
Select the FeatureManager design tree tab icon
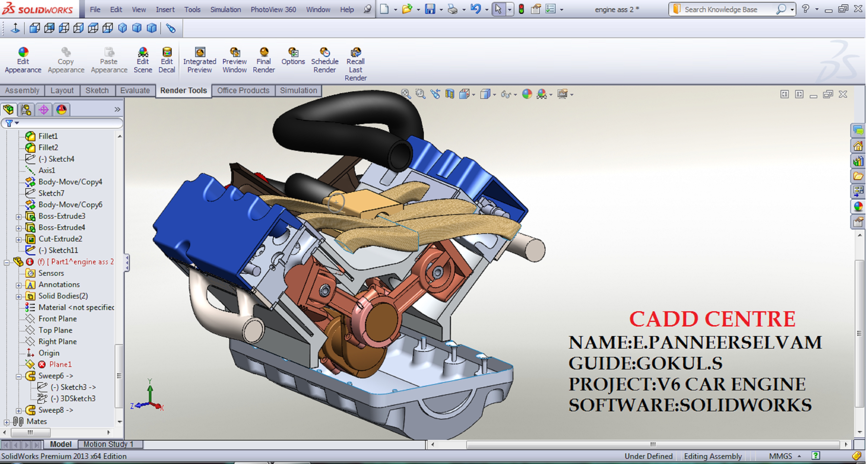click(9, 109)
